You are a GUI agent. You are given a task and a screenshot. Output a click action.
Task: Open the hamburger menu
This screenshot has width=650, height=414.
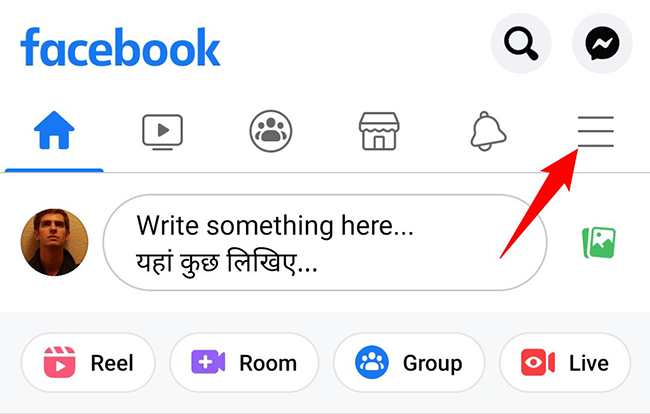(x=596, y=131)
